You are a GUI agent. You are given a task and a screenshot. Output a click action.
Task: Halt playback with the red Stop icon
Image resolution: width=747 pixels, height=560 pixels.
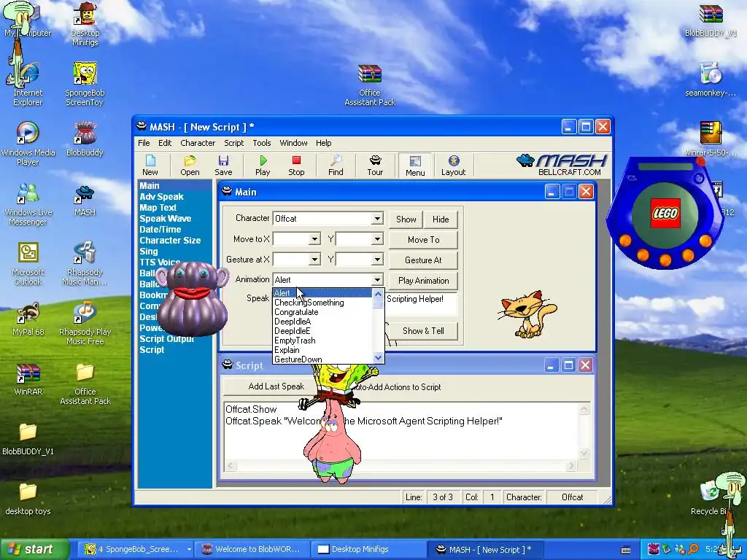[296, 166]
